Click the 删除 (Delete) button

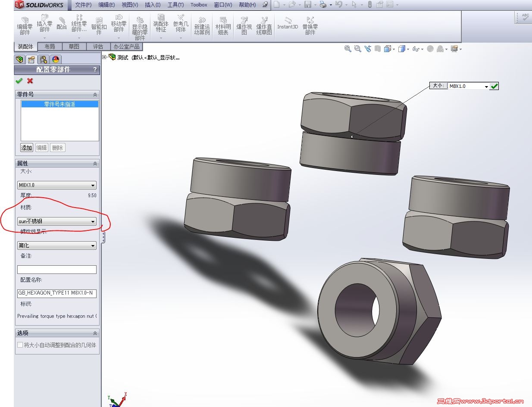tap(57, 148)
